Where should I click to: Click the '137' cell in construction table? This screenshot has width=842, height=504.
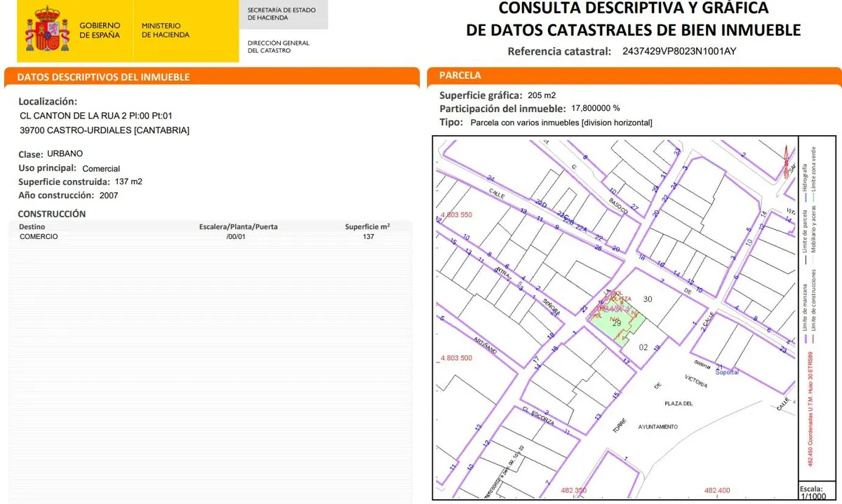point(368,236)
